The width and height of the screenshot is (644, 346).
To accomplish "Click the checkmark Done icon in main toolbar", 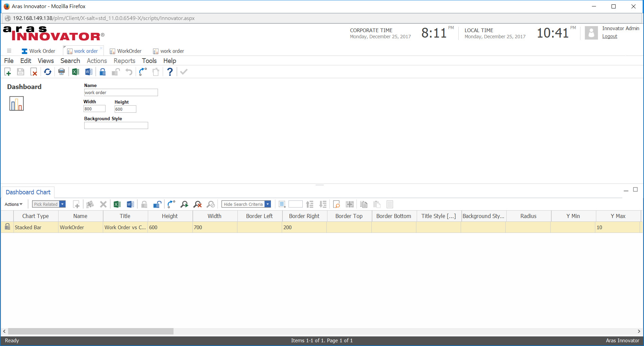I will click(x=184, y=72).
